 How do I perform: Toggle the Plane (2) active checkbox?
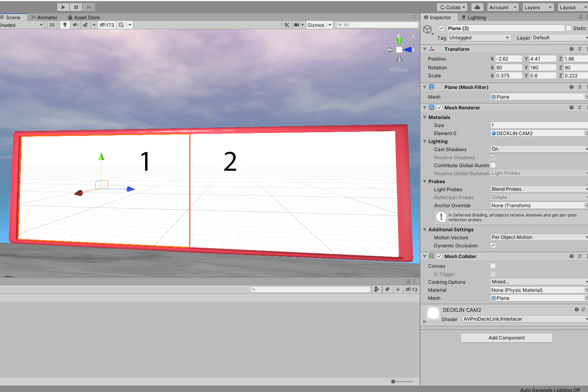442,28
